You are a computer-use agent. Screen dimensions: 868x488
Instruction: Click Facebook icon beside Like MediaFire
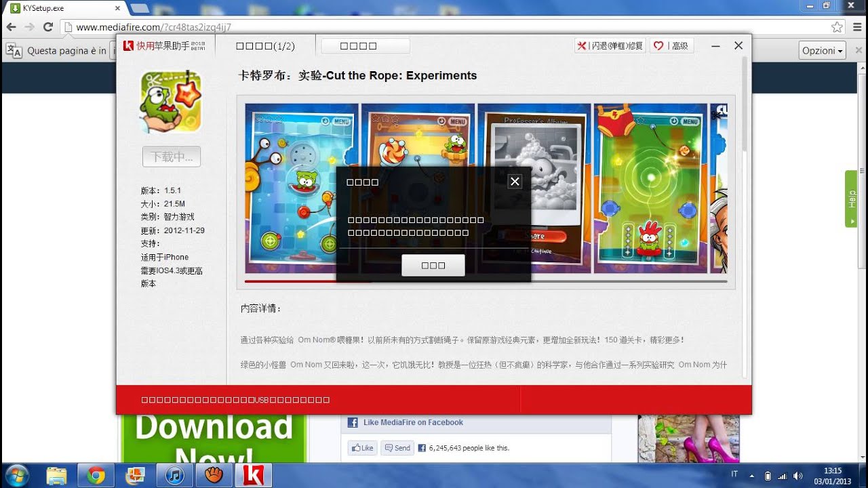pyautogui.click(x=353, y=422)
